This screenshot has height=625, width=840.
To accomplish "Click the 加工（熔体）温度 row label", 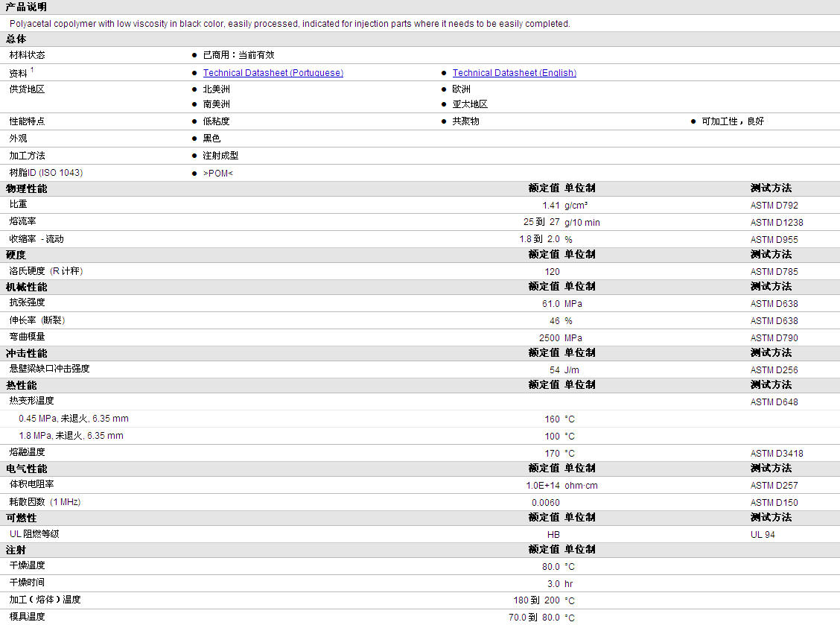I will (45, 600).
